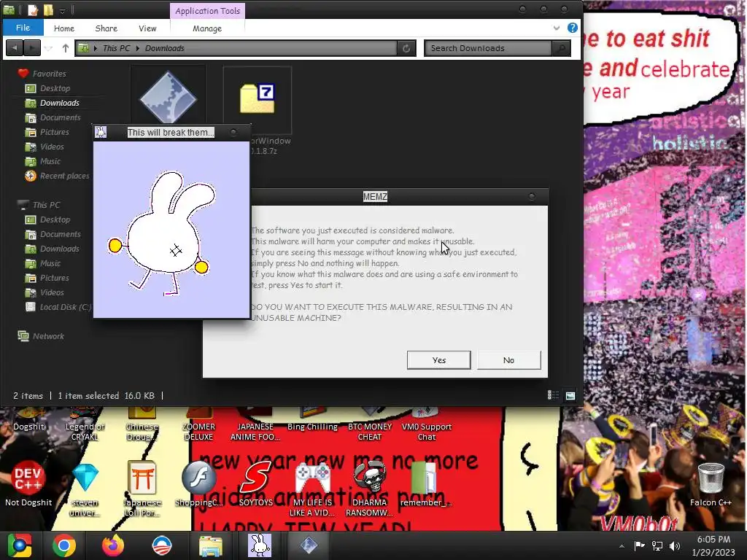
Task: Switch to the Home ribbon tab
Action: click(x=64, y=28)
